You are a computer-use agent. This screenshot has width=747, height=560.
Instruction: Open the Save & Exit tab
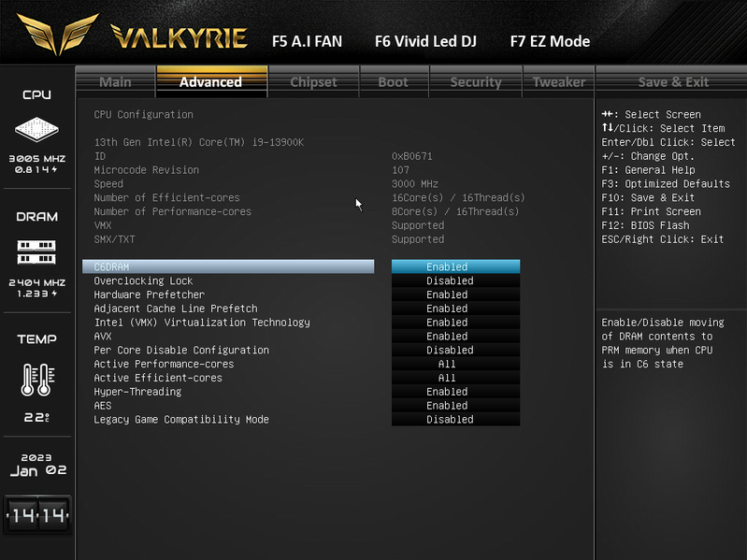[x=673, y=82]
